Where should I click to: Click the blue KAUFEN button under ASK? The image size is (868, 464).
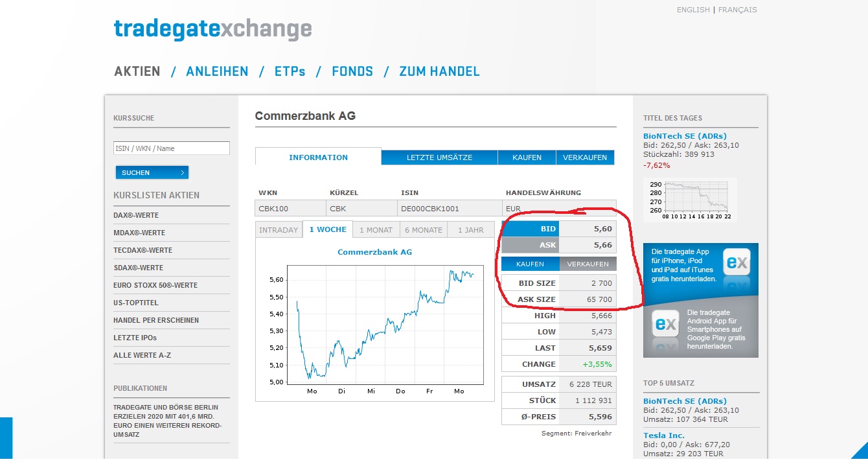pos(531,264)
